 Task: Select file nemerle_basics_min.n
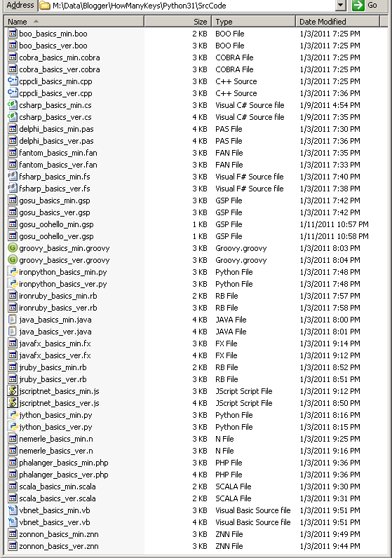[56, 439]
